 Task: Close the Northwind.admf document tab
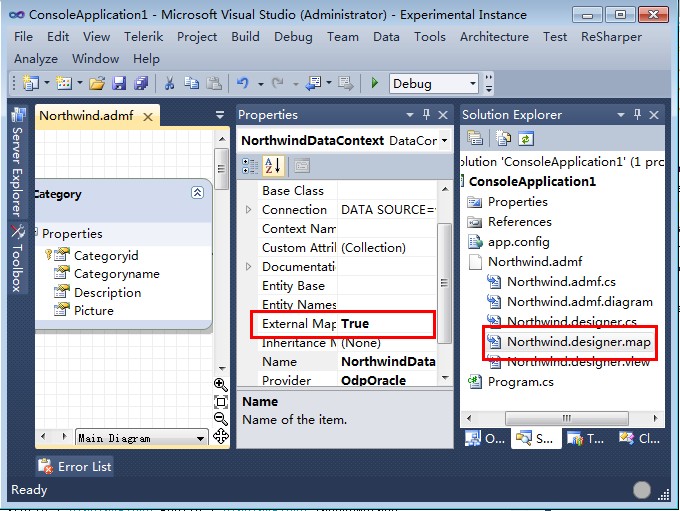tap(148, 117)
